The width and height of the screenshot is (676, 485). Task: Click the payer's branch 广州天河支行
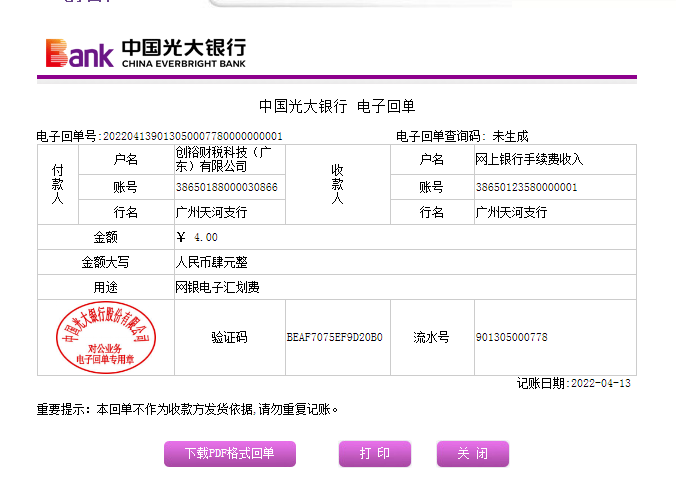pyautogui.click(x=211, y=212)
